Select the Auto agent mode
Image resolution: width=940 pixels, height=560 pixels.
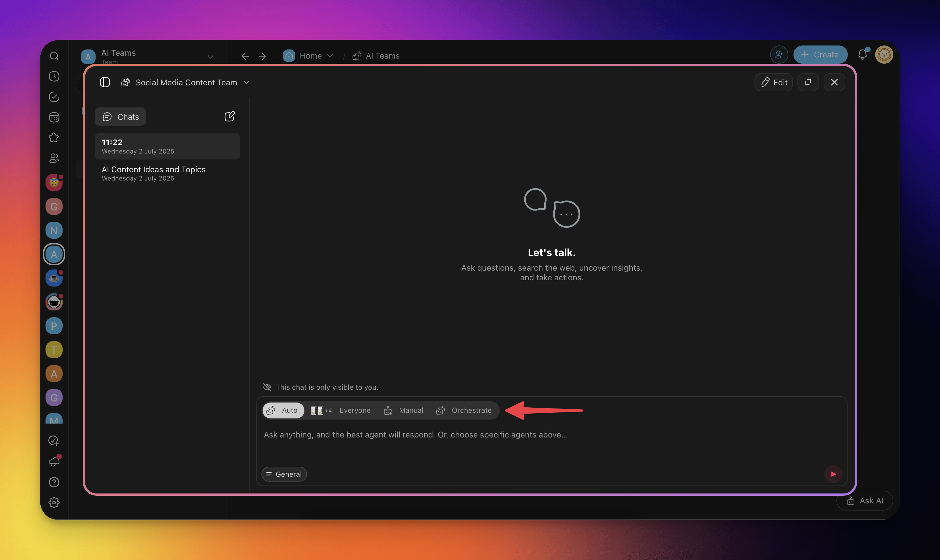pos(283,410)
